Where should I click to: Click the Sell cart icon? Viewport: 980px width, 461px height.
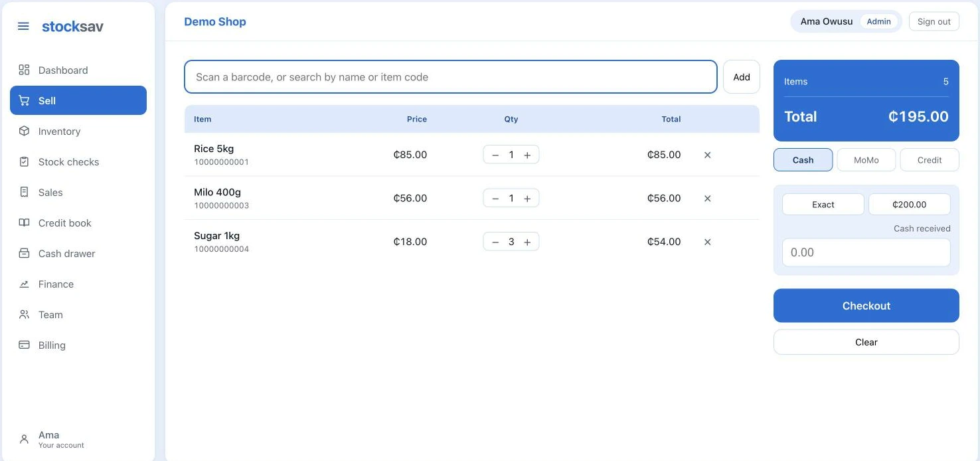coord(24,100)
